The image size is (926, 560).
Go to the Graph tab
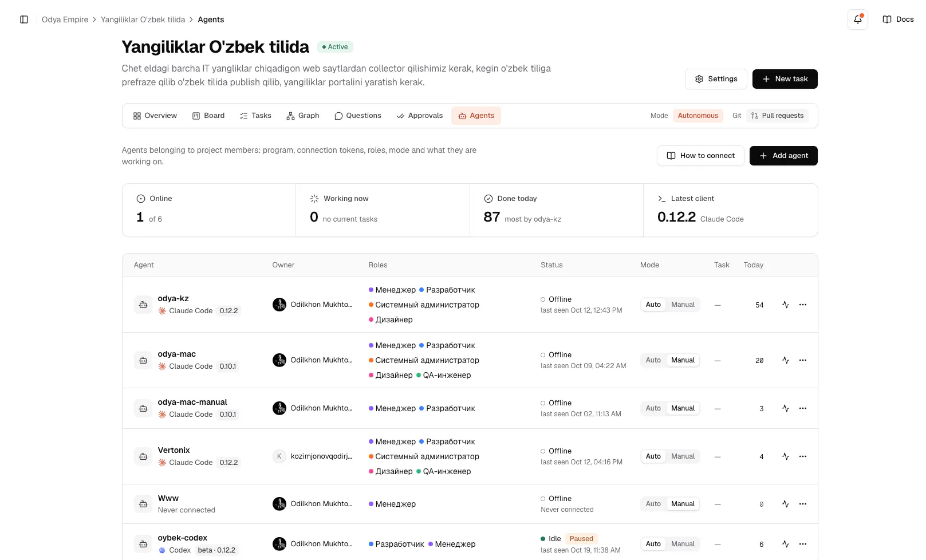click(303, 116)
